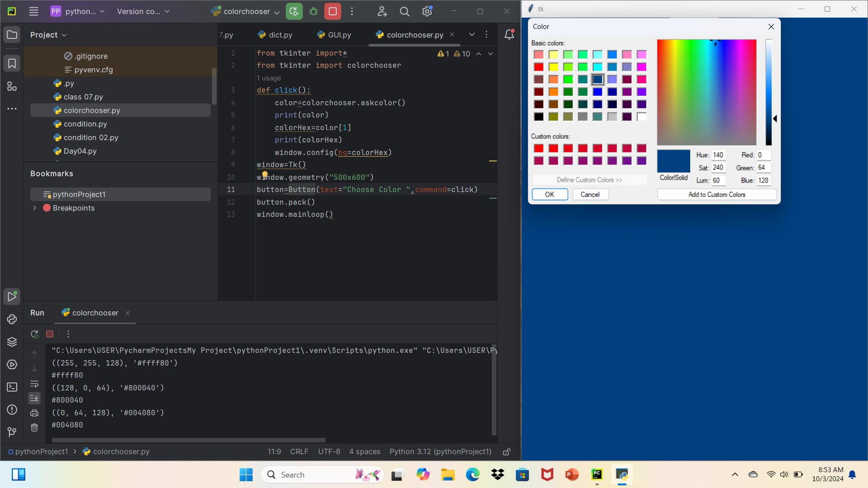Clear all Run console output trash icon
Viewport: 868px width, 488px height.
(x=34, y=427)
